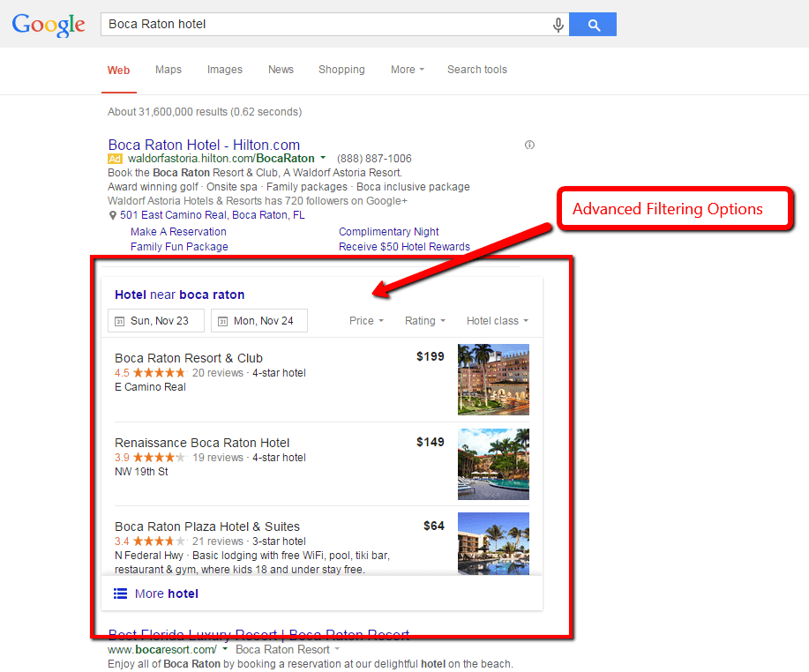
Task: Open the Renaissance Boca Raton Hotel listing
Action: 202,443
